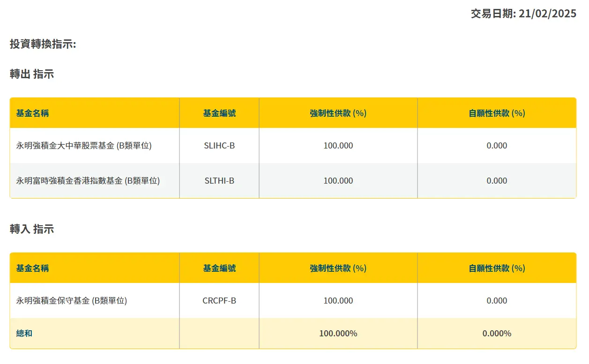Select fund name 永明強積金保守基金 (B類單位)
This screenshot has width=589, height=364.
click(72, 301)
